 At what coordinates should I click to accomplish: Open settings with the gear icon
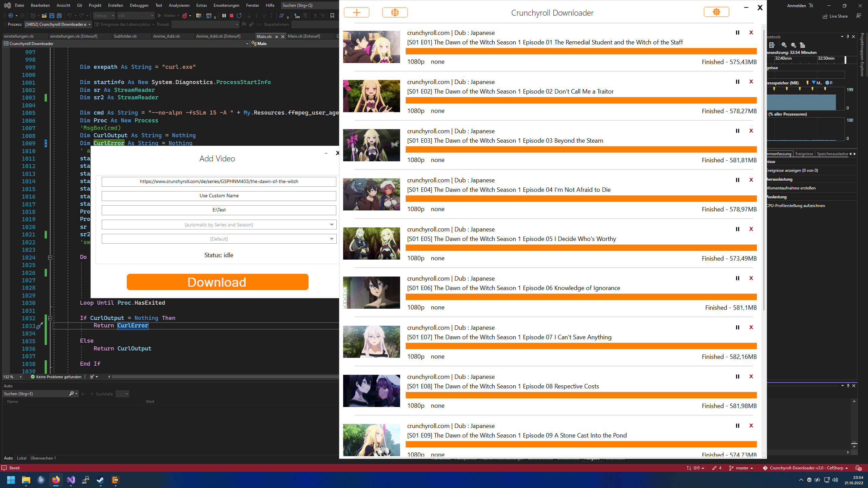coord(716,12)
